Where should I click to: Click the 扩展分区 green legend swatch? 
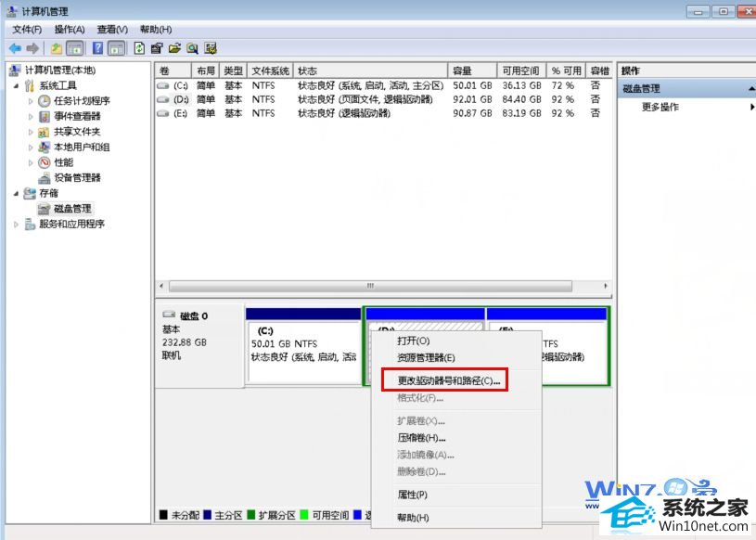pos(251,515)
